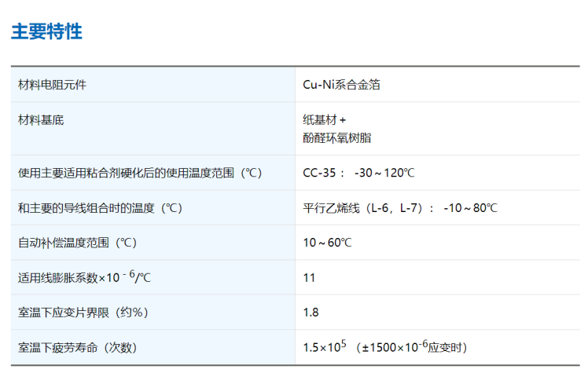Select the 室温下疲劳寿命 (次数) label
The width and height of the screenshot is (588, 384).
tap(77, 348)
